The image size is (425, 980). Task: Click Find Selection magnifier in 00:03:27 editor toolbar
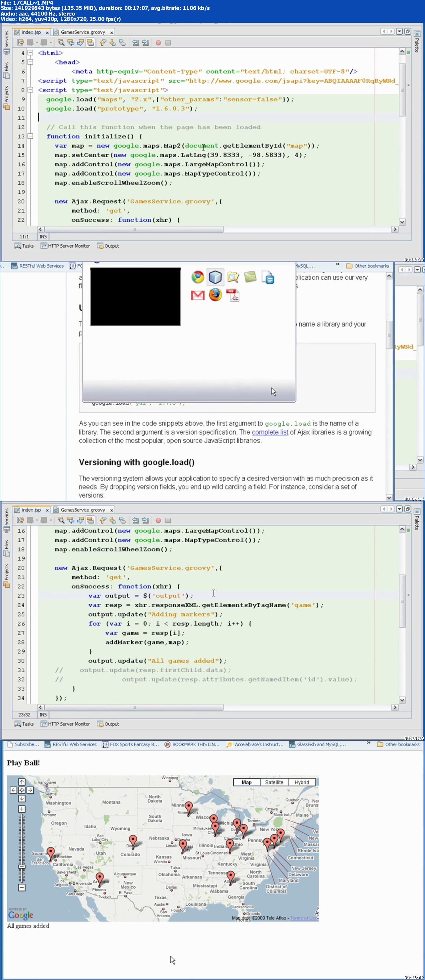(61, 42)
